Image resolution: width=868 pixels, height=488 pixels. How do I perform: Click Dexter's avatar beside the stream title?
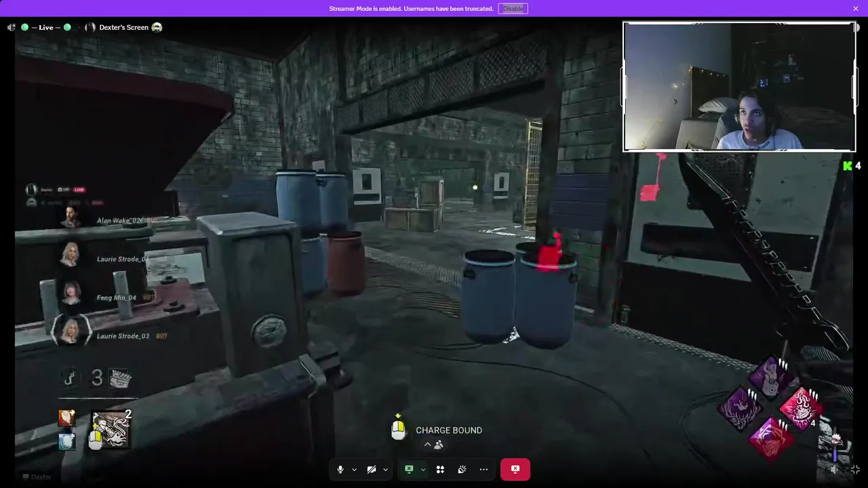(x=90, y=28)
